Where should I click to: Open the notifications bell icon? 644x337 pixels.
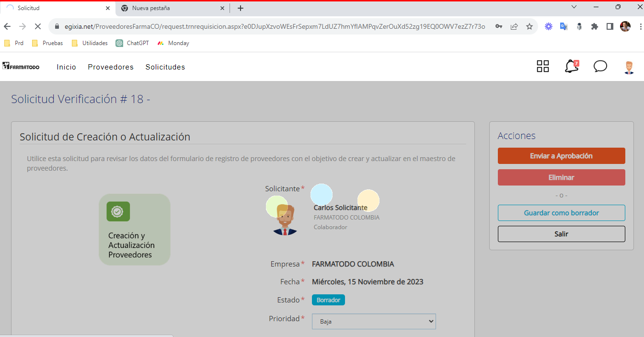[571, 67]
